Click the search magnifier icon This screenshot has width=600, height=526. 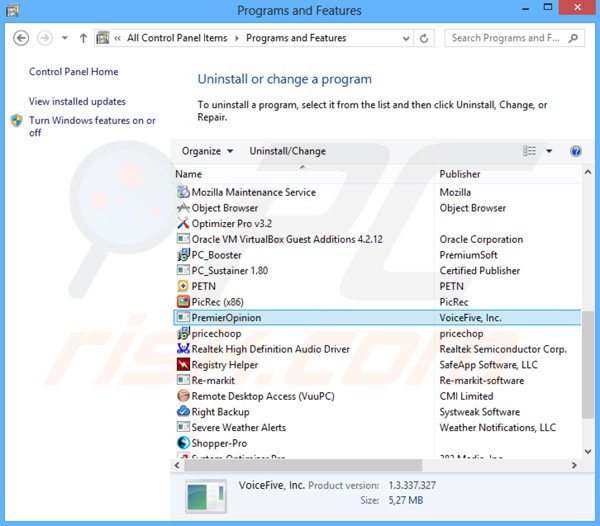coord(573,38)
